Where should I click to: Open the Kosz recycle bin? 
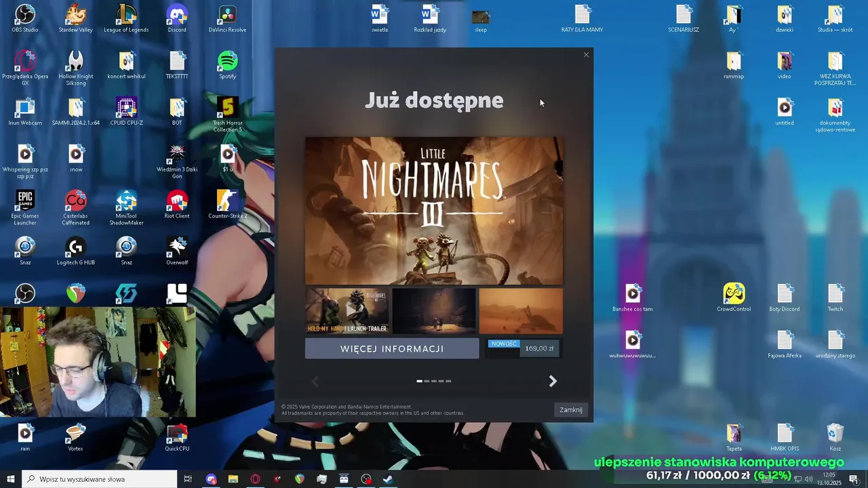click(835, 437)
